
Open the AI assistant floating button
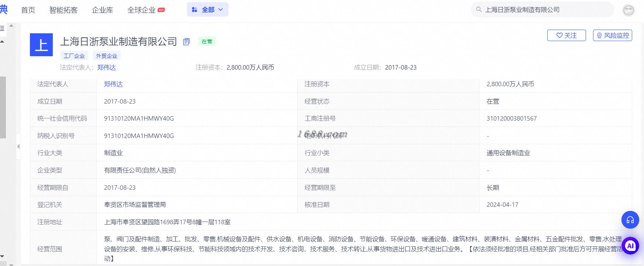[x=630, y=246]
